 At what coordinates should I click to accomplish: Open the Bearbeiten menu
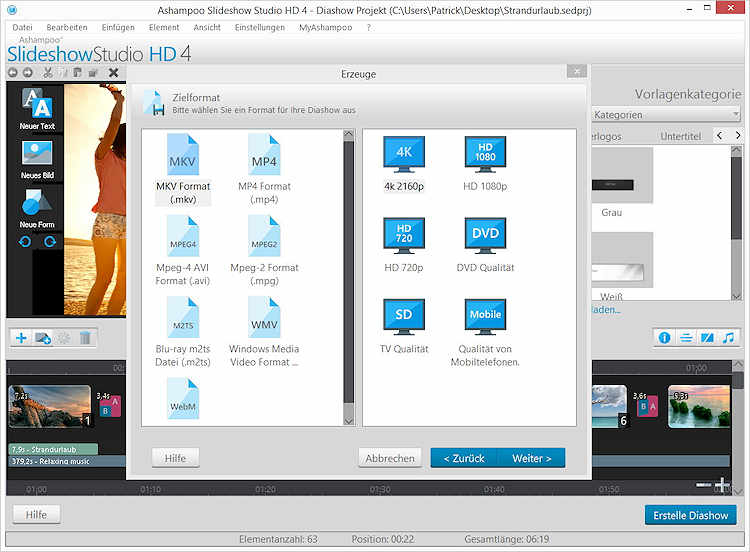point(67,28)
